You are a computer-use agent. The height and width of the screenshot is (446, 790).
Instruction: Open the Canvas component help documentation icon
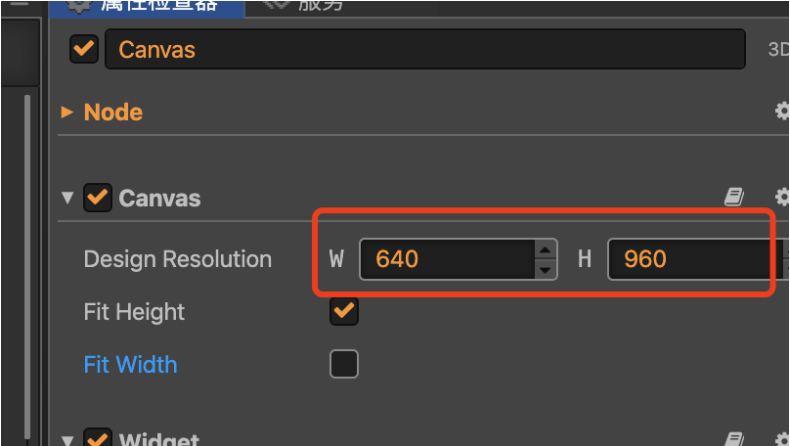point(734,197)
